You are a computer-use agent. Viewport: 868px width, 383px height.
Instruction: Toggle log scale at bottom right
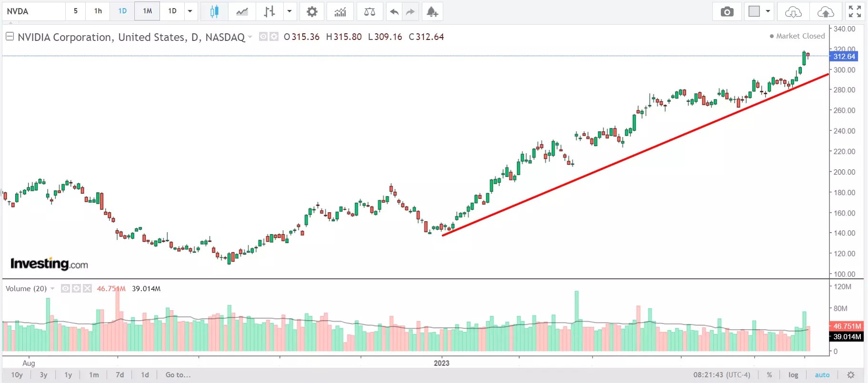pos(793,375)
